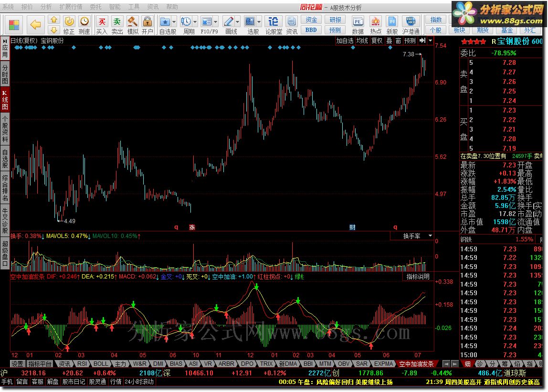
Task: Click the 周期 period clock icon
Action: coord(186,21)
